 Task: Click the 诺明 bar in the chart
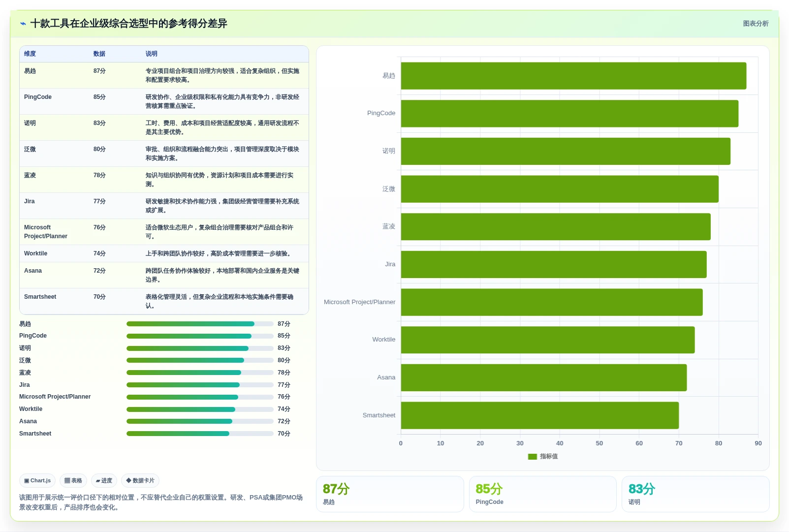click(566, 151)
